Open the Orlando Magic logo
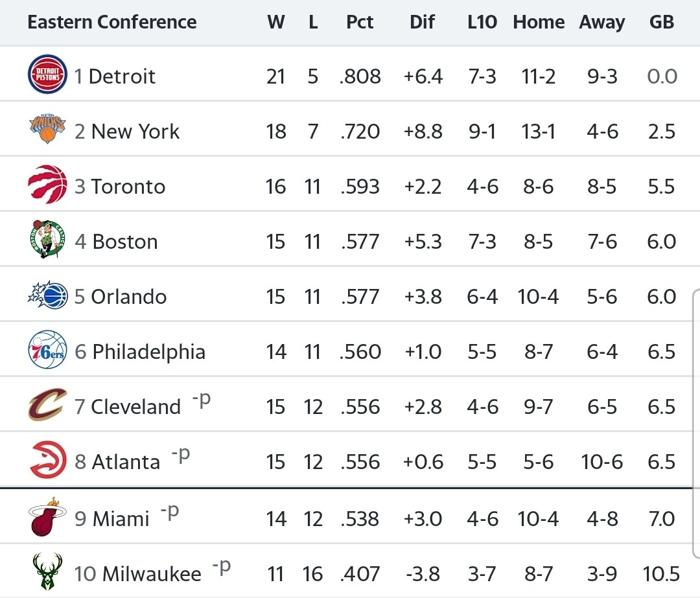This screenshot has height=598, width=700. point(47,296)
